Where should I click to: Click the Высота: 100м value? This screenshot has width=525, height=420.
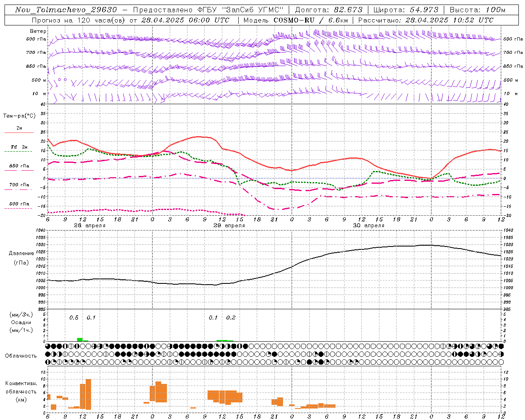pos(477,10)
